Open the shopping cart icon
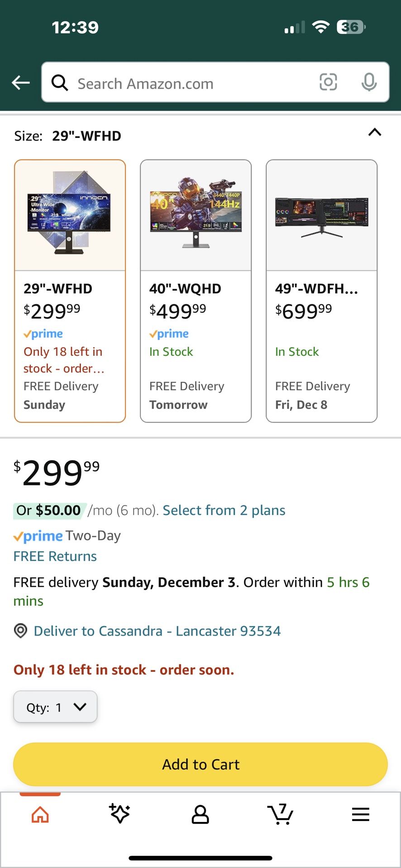The image size is (401, 868). (280, 814)
